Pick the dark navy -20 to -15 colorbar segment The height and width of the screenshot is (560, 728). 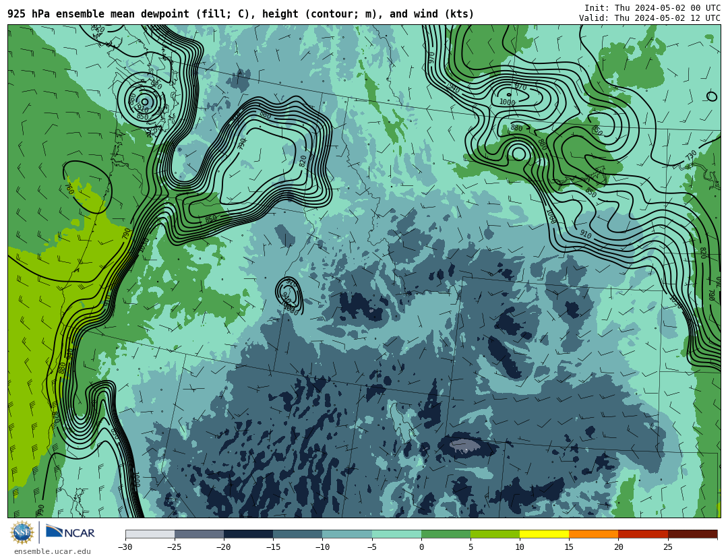248,534
